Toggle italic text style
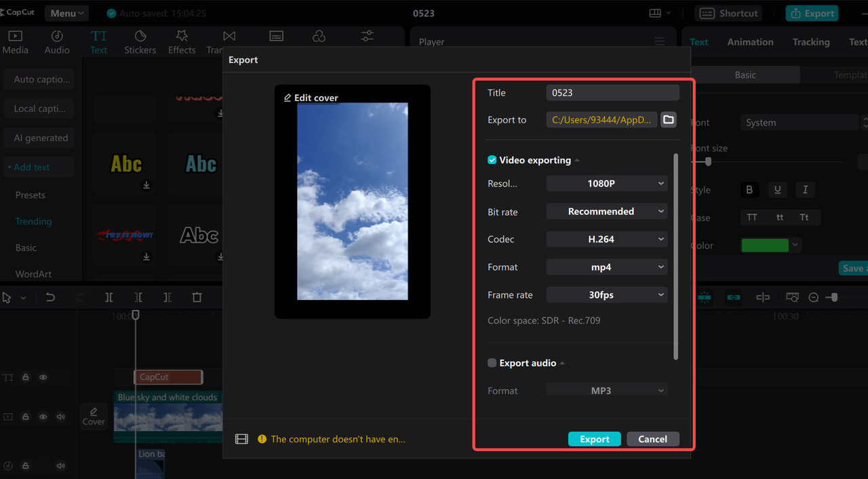 805,190
